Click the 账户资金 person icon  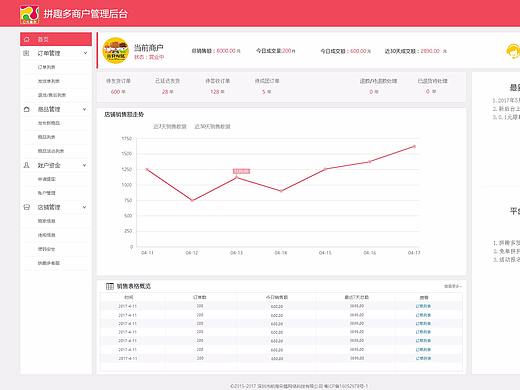(26, 165)
